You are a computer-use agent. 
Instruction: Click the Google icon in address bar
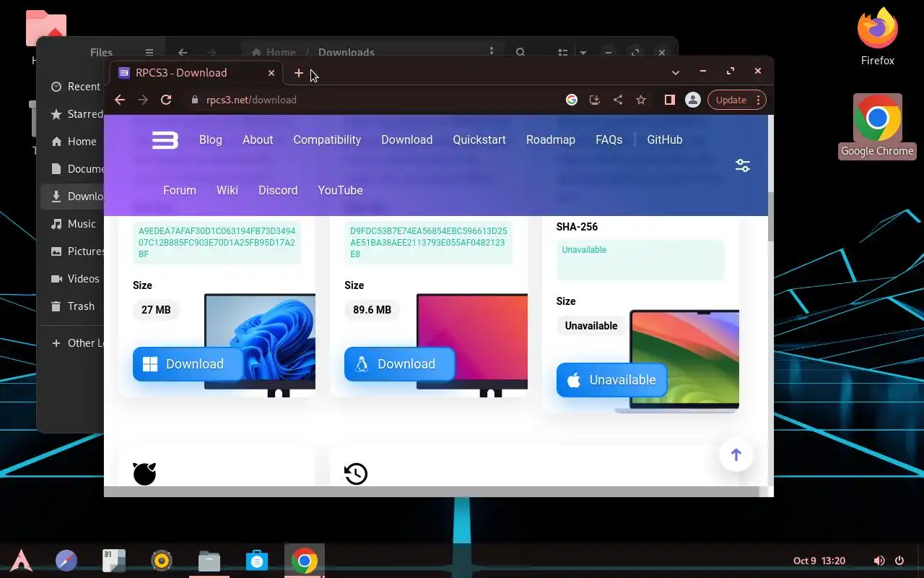(x=572, y=100)
